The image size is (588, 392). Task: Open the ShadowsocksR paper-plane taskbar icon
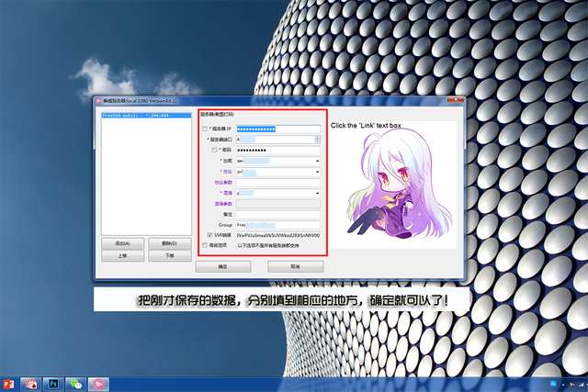click(98, 384)
